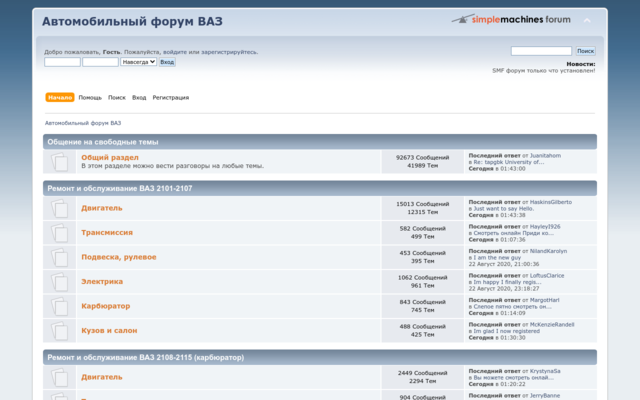
Task: Select the 92673 Сообщений stats text
Action: 422,158
